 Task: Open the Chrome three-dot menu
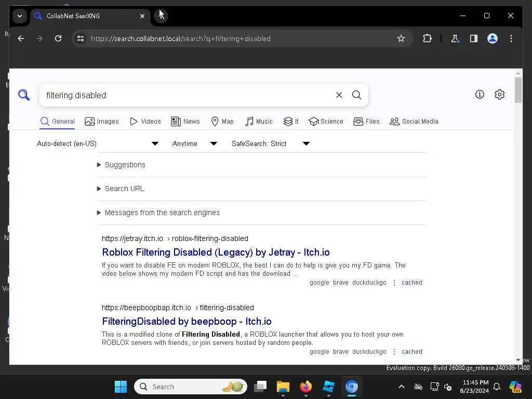coord(511,38)
